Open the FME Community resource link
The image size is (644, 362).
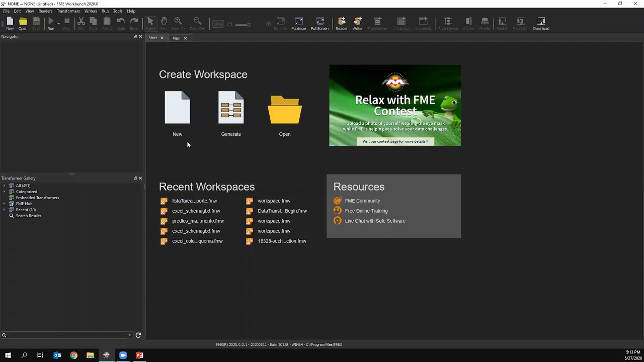(362, 201)
